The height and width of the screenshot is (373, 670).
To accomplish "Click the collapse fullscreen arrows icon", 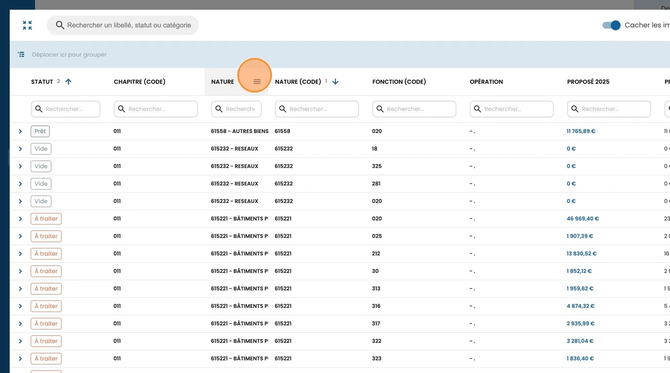I will point(27,25).
